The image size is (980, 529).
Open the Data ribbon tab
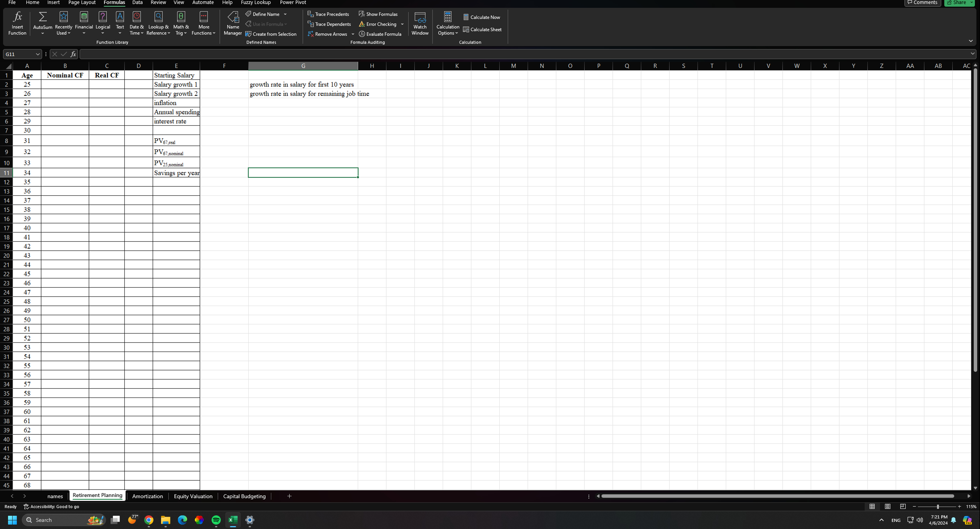[137, 3]
